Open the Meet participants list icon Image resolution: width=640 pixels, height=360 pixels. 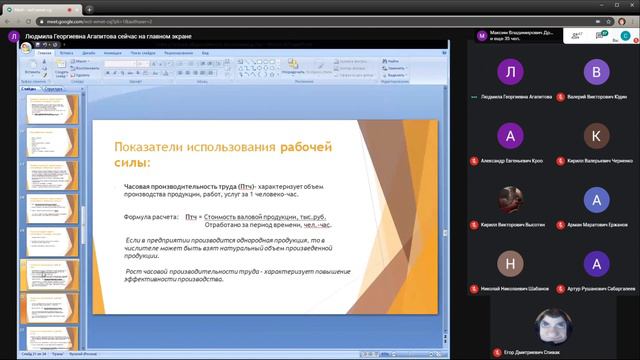577,36
